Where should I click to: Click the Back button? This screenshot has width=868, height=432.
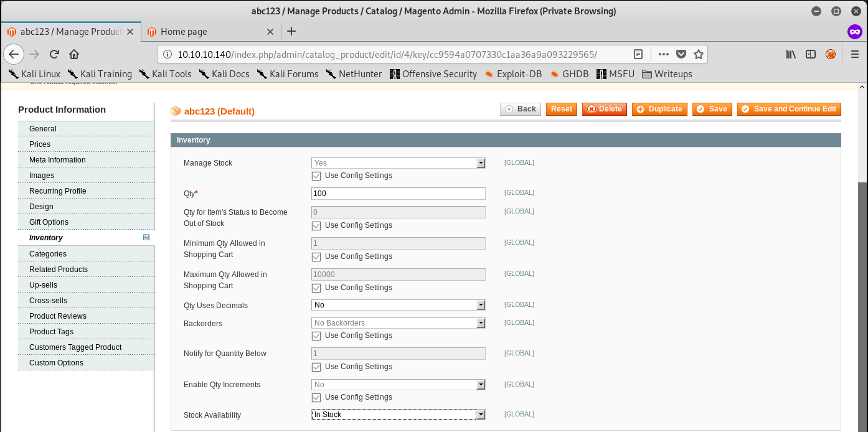521,109
